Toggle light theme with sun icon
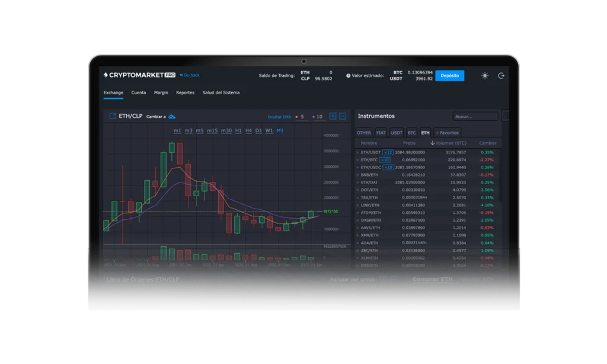Image resolution: width=607 pixels, height=364 pixels. click(x=485, y=76)
